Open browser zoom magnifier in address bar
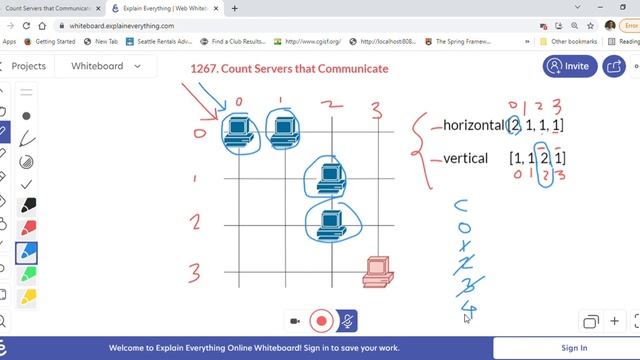 click(574, 26)
